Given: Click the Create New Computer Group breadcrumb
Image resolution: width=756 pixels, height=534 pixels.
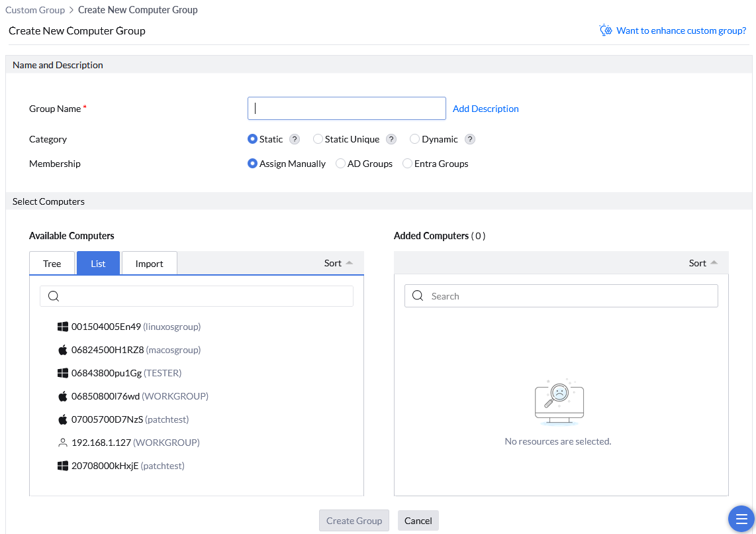Looking at the screenshot, I should [x=138, y=10].
